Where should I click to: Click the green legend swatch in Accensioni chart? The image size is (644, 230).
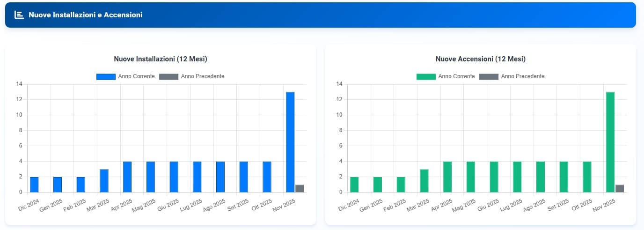tap(426, 76)
